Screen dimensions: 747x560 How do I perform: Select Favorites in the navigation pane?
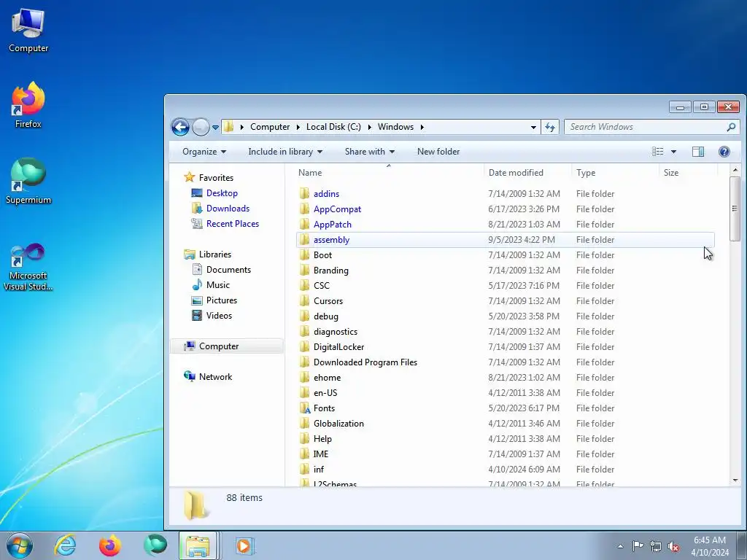[216, 178]
